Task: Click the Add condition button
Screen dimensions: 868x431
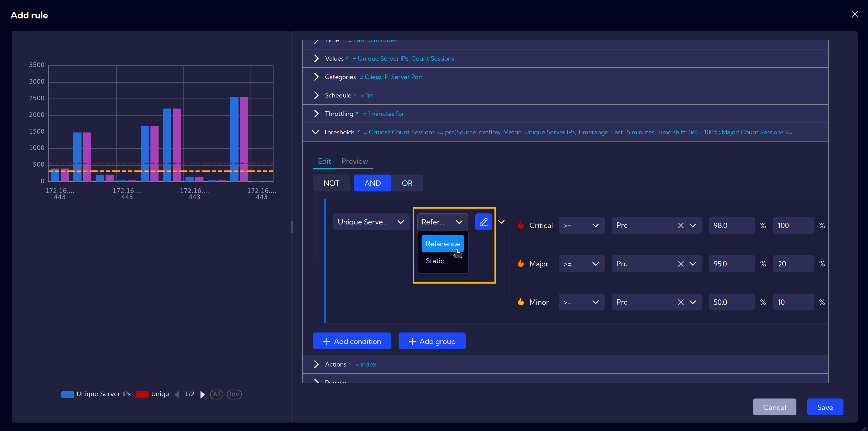Action: 352,341
